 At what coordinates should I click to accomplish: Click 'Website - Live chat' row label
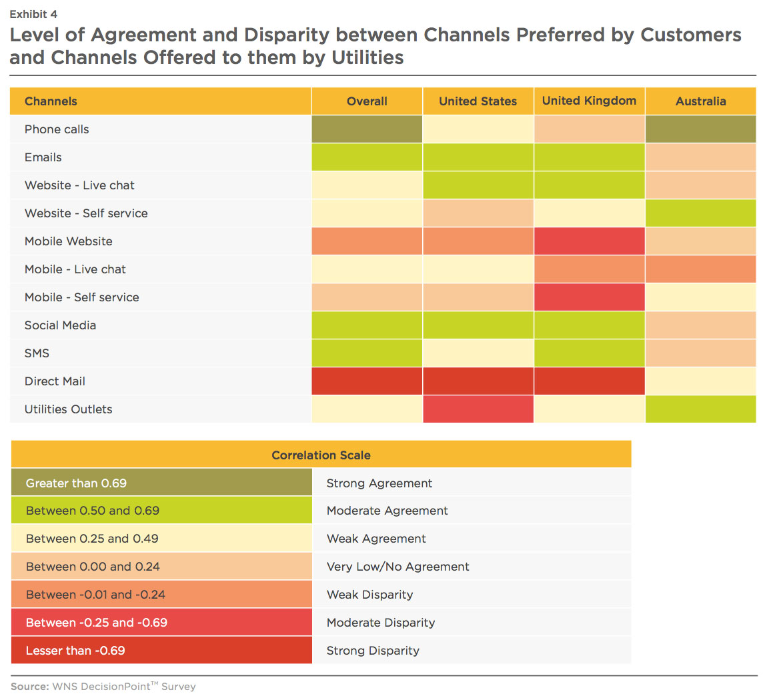(x=79, y=185)
